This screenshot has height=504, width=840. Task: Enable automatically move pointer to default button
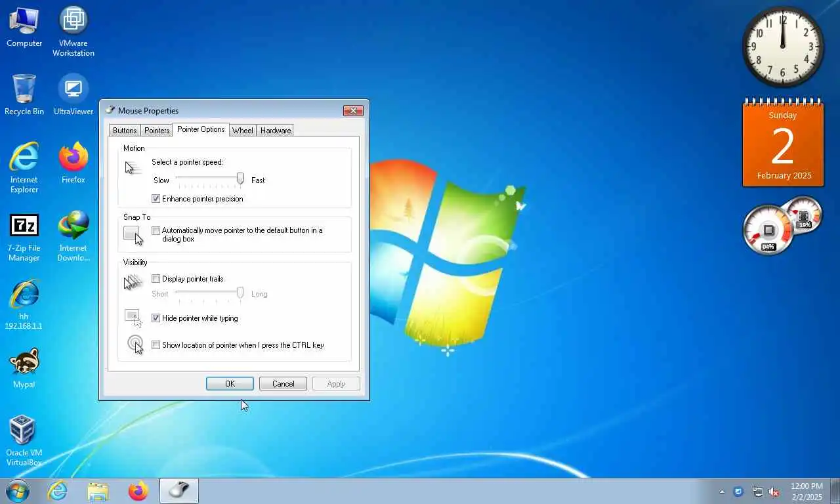pyautogui.click(x=156, y=230)
